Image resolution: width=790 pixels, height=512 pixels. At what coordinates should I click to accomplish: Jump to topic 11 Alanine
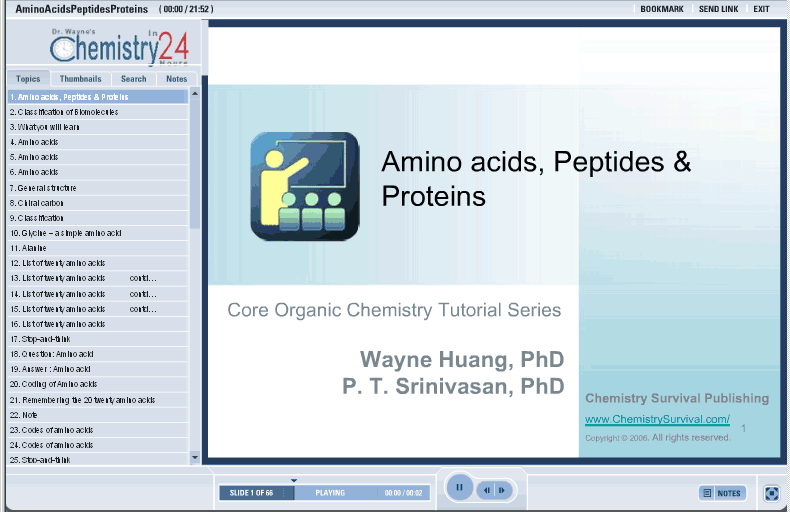point(29,248)
